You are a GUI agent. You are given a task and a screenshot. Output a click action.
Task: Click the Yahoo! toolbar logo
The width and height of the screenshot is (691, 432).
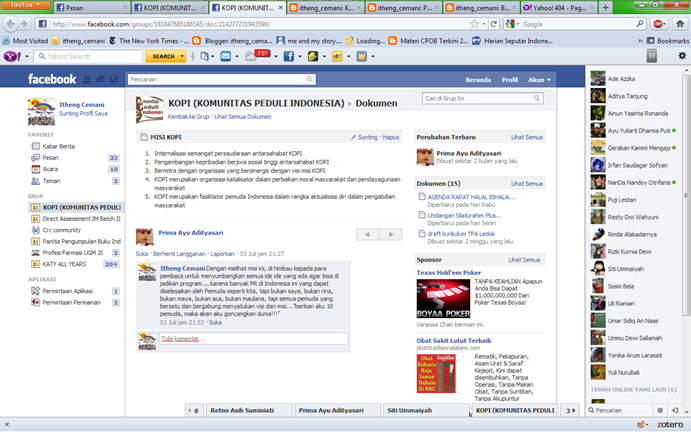coord(12,56)
